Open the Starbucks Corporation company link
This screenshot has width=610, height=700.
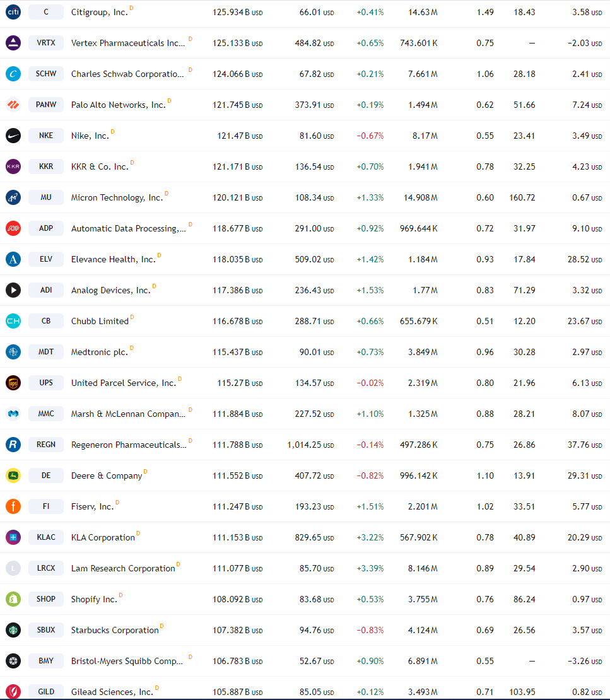(x=115, y=631)
